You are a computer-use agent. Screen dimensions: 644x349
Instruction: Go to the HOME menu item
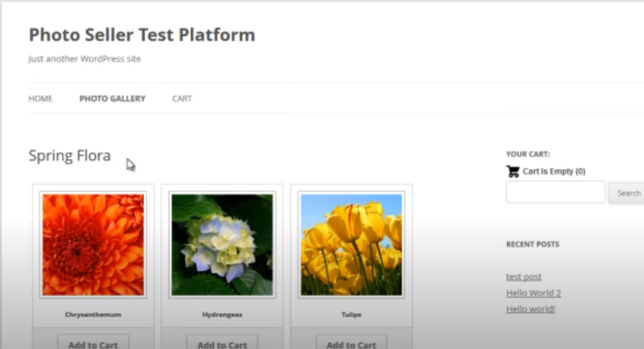(40, 99)
